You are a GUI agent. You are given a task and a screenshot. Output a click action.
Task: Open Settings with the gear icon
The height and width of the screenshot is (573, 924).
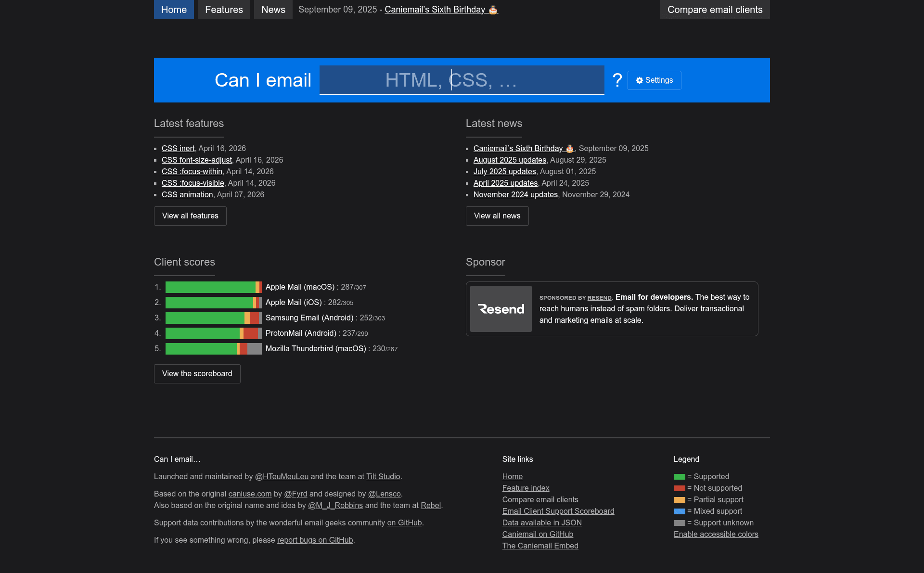coord(654,80)
